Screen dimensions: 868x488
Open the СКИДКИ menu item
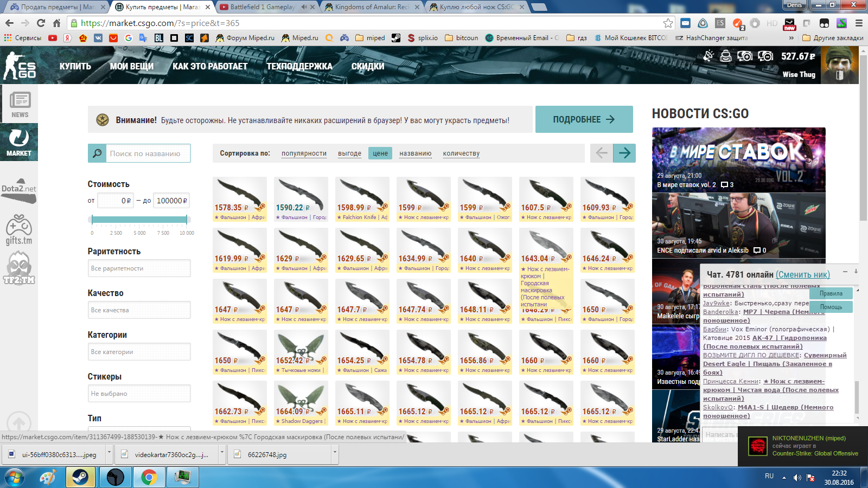(368, 66)
